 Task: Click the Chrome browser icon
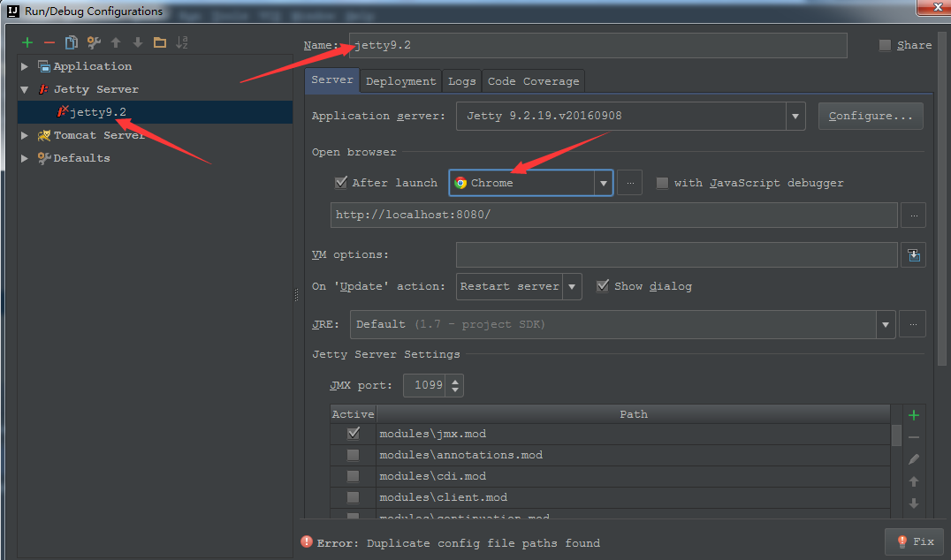pyautogui.click(x=460, y=183)
